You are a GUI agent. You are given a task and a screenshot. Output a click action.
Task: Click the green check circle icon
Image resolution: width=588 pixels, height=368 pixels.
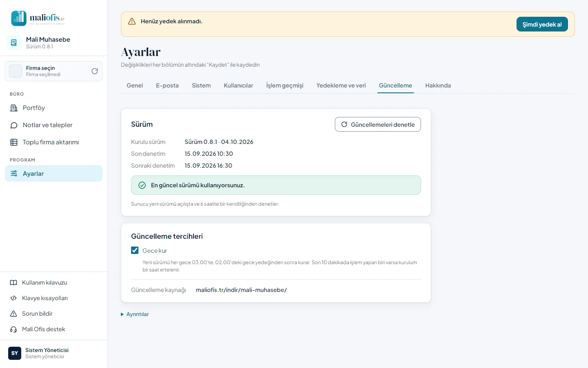click(142, 185)
